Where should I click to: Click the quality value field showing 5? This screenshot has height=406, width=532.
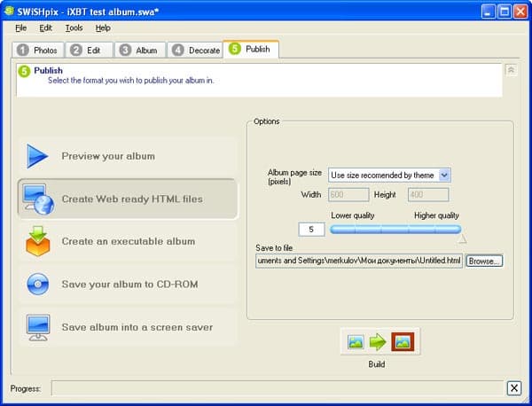tap(311, 230)
